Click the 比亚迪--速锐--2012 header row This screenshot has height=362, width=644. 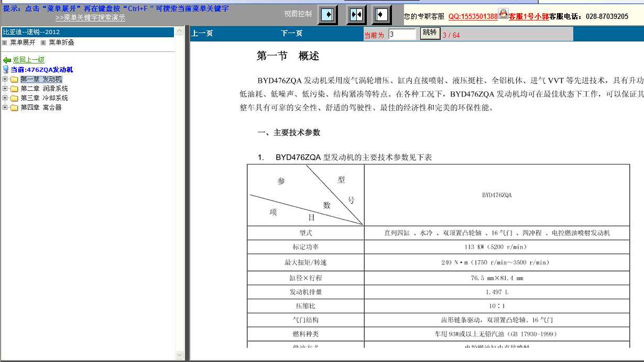click(x=88, y=33)
